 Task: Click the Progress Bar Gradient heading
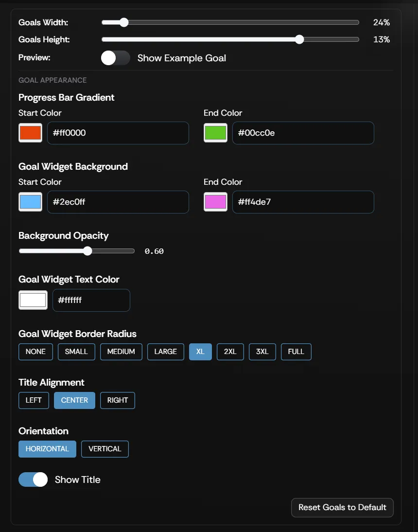[x=67, y=97]
